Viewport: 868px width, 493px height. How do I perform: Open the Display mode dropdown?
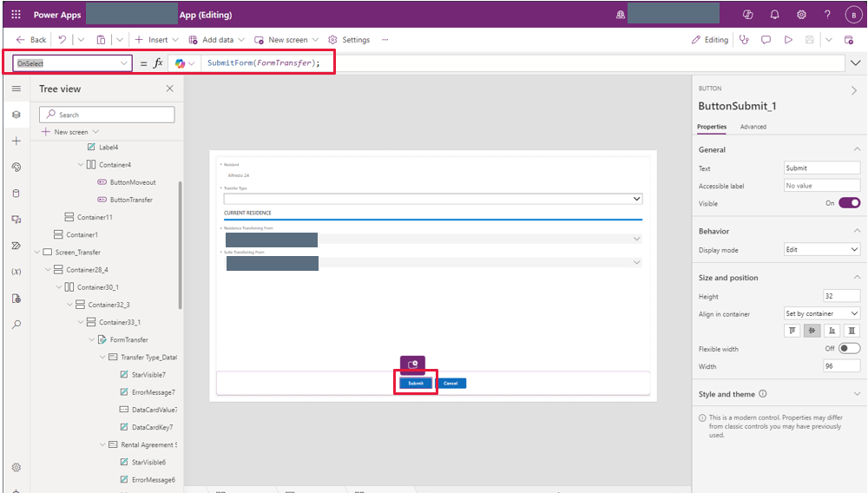click(x=821, y=249)
